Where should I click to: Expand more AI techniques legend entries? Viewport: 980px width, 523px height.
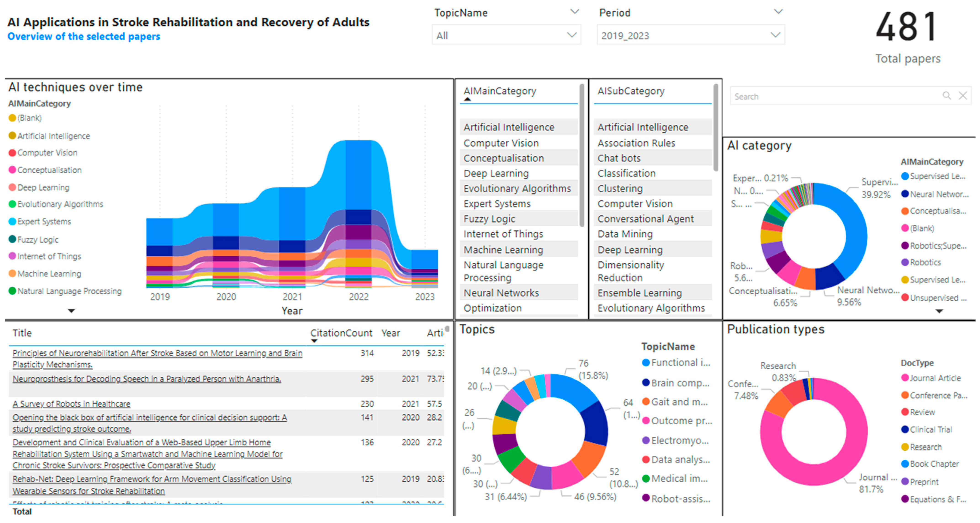(x=71, y=311)
